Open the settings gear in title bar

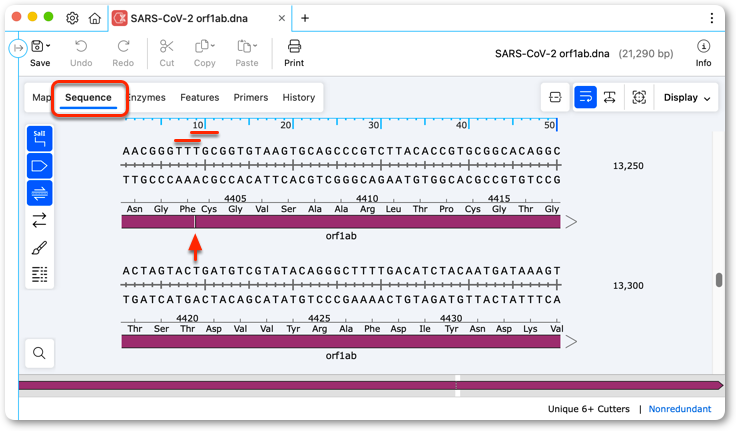pyautogui.click(x=72, y=18)
